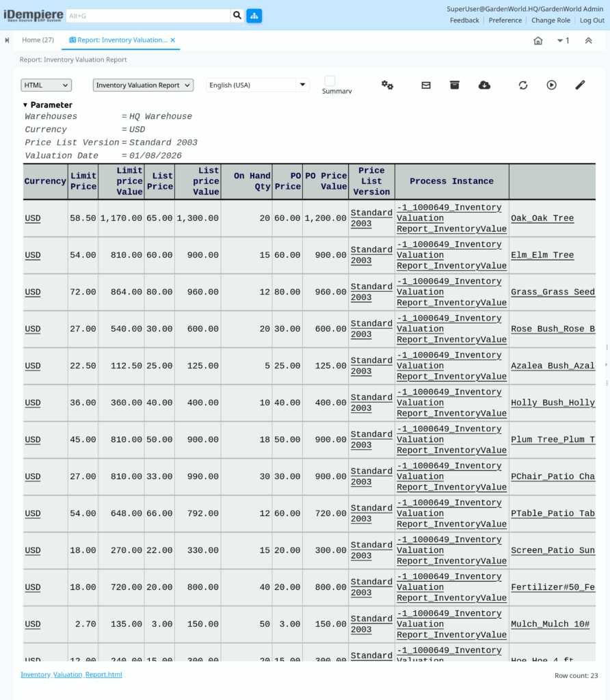Re-run the process with play icon
Image resolution: width=610 pixels, height=700 pixels.
point(551,85)
